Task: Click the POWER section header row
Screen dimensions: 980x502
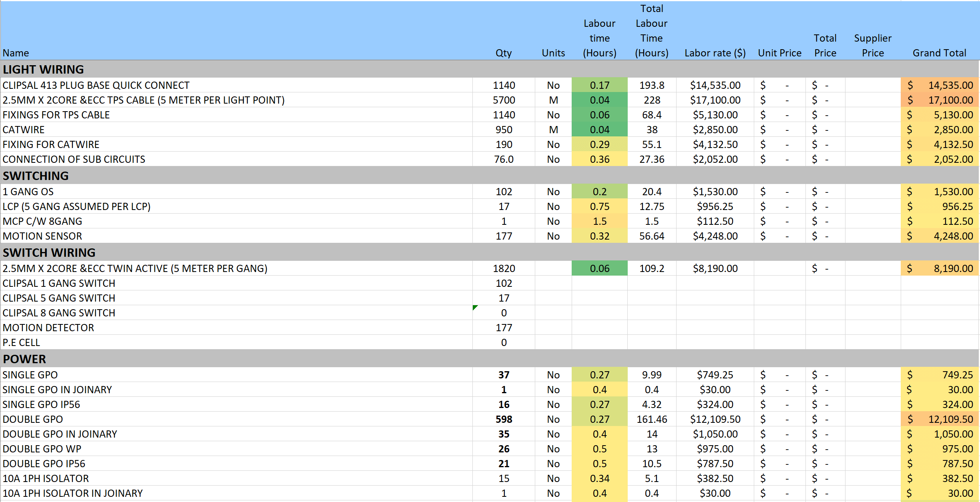Action: coord(25,359)
